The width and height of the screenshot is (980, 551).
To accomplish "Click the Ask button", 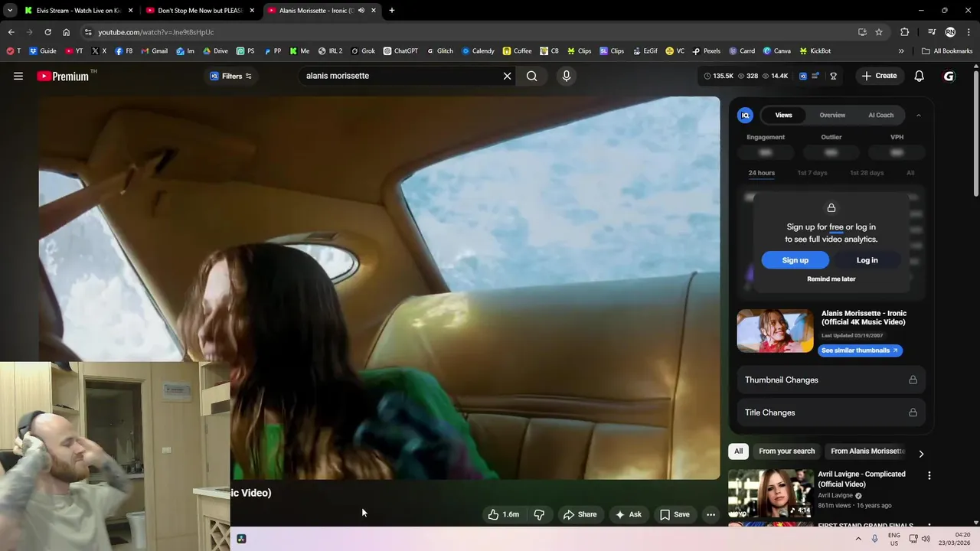I will 628,514.
